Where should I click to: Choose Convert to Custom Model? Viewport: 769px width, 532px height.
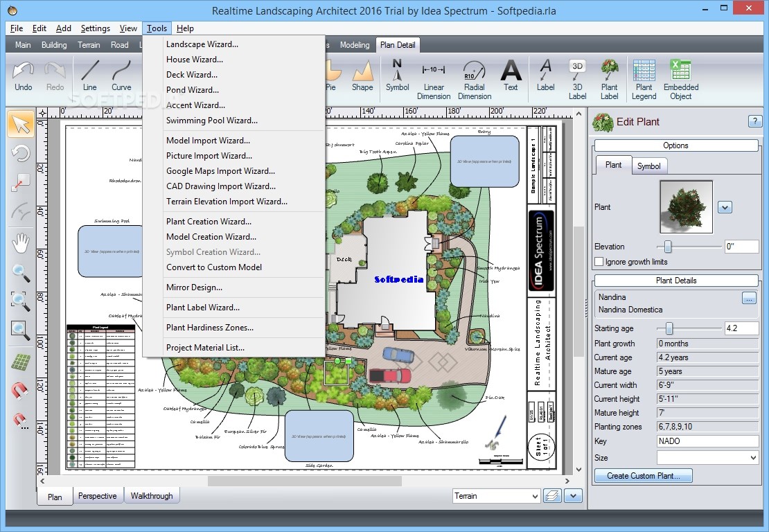pos(214,267)
